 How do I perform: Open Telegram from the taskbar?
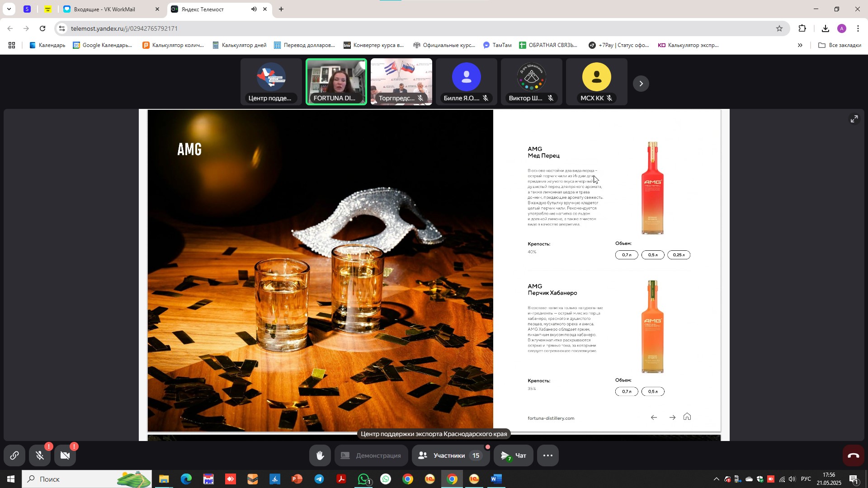319,479
